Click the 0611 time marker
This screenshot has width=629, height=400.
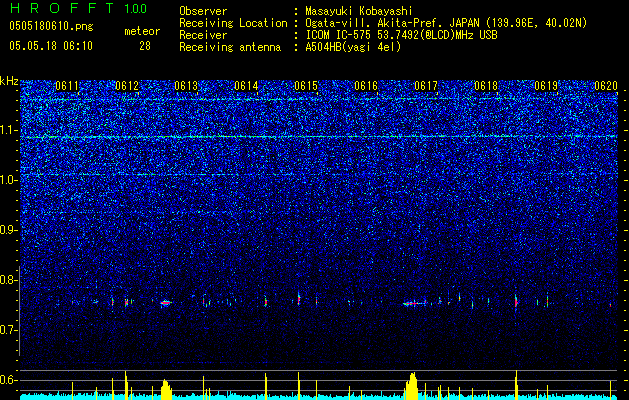[67, 86]
